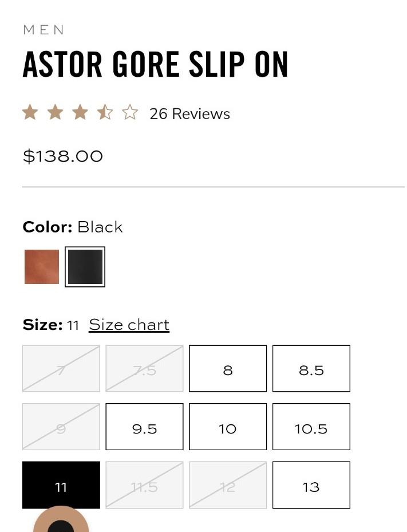Screen dimensions: 407x532
Task: Choose size 13
Action: 311,485
